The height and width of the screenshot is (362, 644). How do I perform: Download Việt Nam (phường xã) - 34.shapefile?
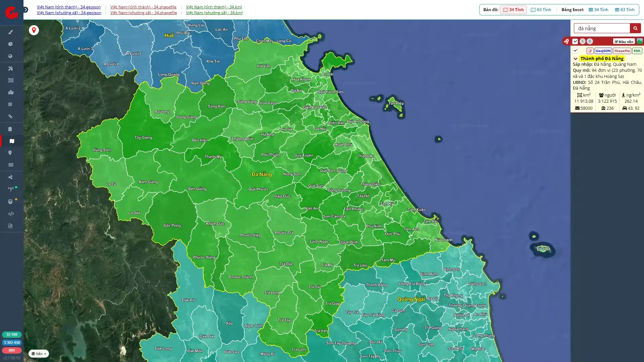144,13
